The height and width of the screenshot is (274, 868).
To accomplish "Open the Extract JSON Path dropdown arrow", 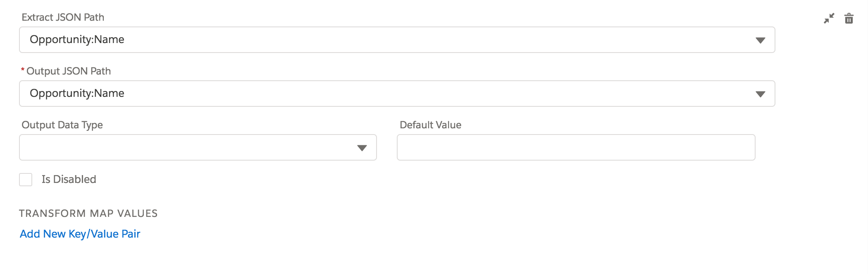I will tap(760, 40).
